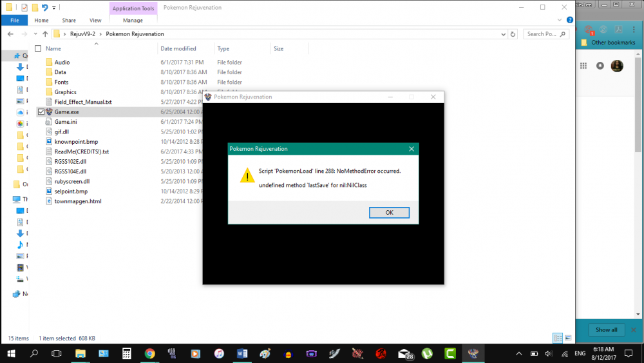644x363 pixels.
Task: Open Microsoft Word from taskbar
Action: [242, 353]
